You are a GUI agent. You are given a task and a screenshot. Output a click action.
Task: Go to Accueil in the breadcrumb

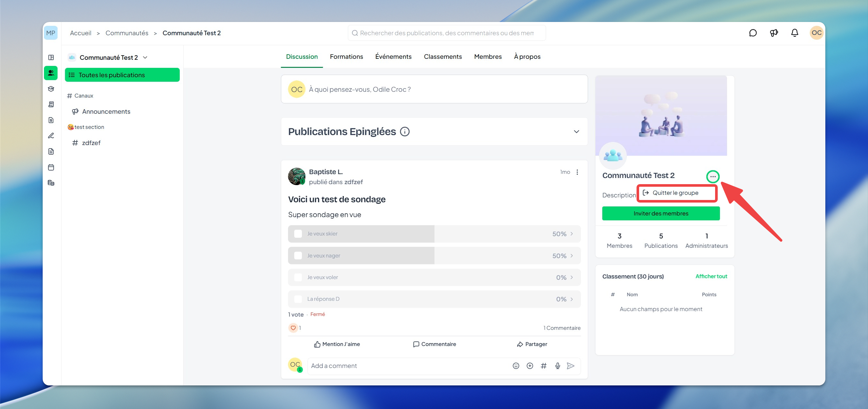pos(80,33)
